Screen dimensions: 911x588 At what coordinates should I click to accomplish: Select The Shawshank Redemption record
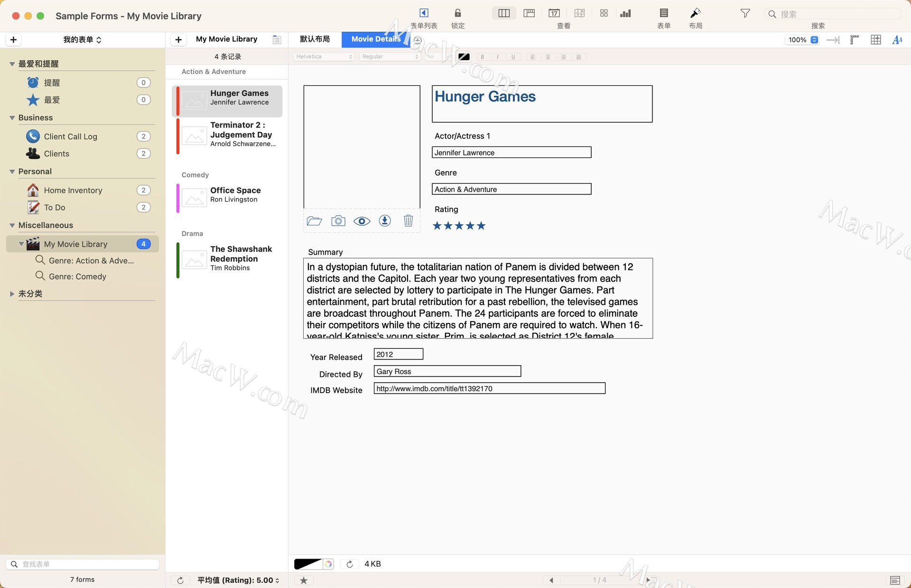pos(228,260)
